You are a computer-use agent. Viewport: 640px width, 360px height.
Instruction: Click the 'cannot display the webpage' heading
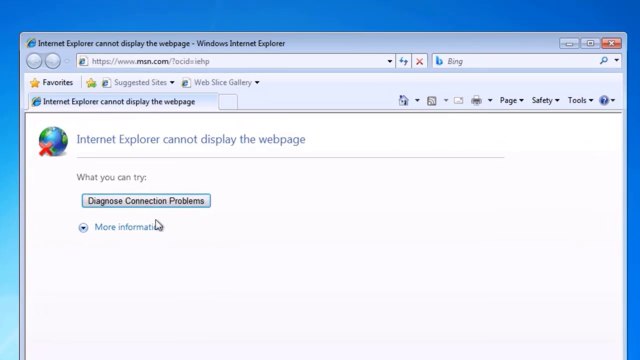pyautogui.click(x=191, y=139)
